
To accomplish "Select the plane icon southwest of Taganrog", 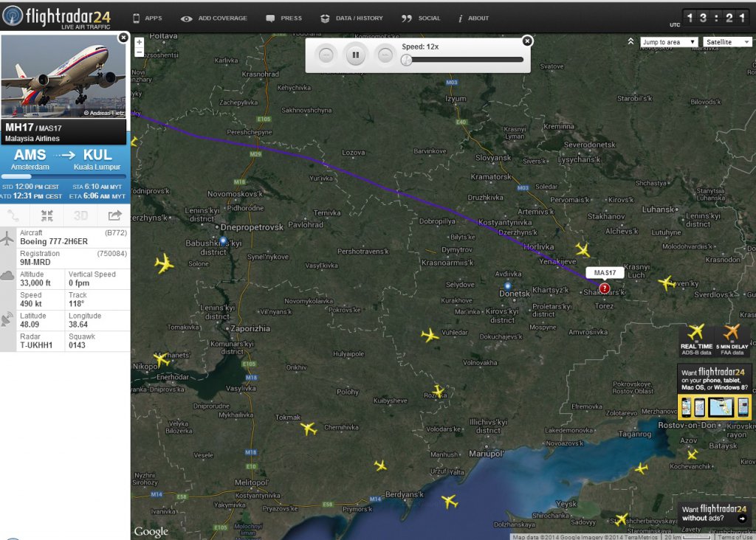I will point(642,468).
